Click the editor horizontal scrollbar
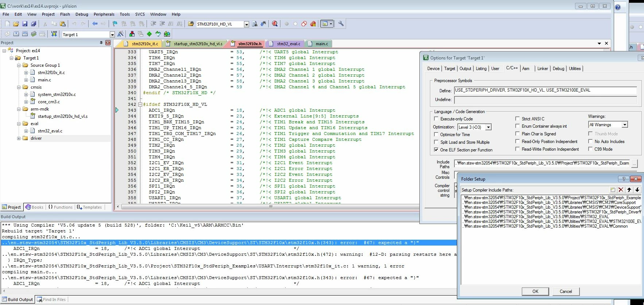This screenshot has height=305, width=644. point(270,206)
